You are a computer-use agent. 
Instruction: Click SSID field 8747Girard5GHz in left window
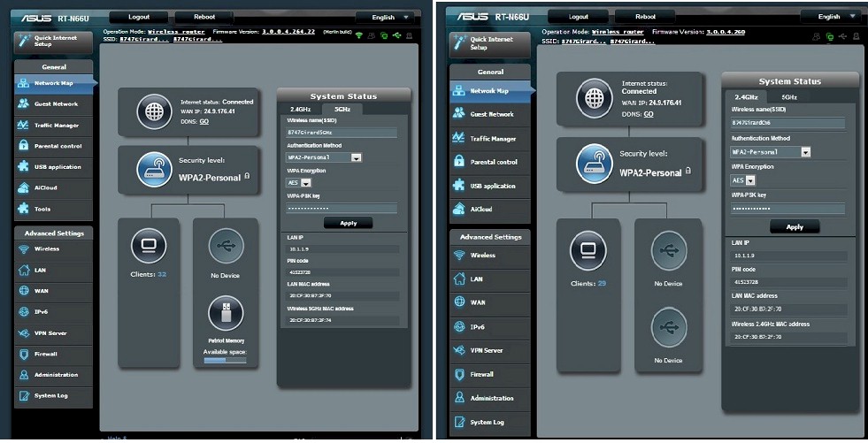click(x=342, y=133)
